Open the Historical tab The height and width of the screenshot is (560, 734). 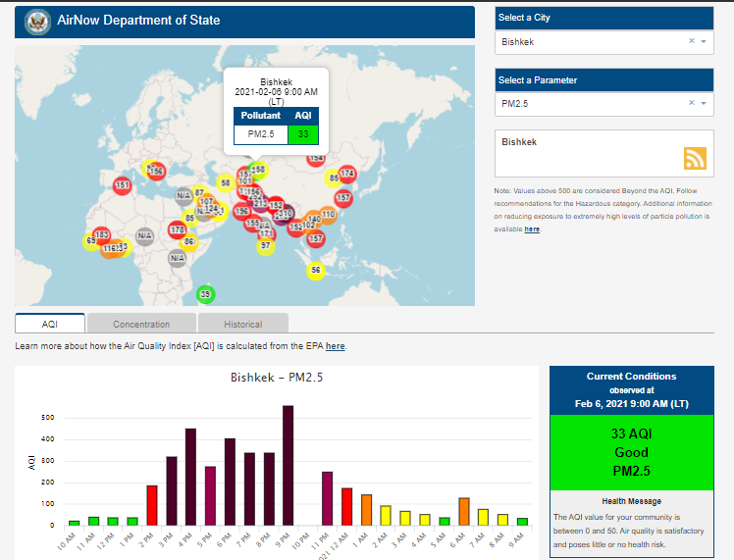[242, 324]
